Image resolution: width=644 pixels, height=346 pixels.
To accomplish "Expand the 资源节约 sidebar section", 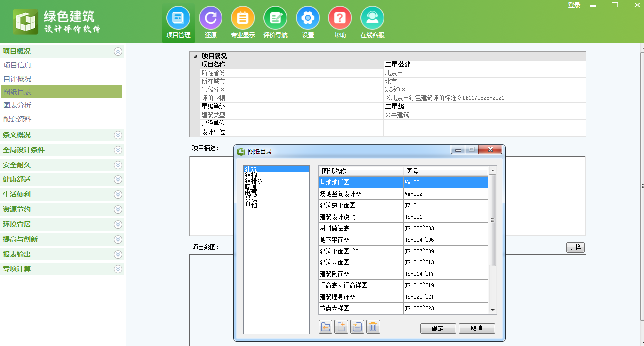I will tap(118, 209).
